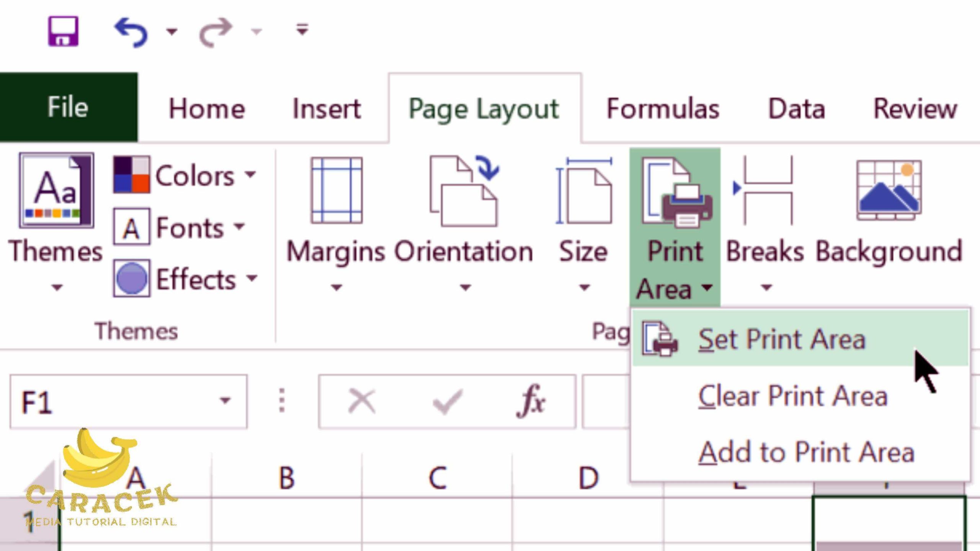Open the Margins page layout icon
Viewport: 980px width, 551px height.
(336, 190)
